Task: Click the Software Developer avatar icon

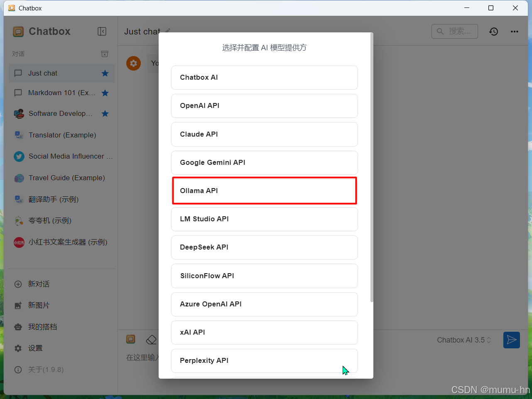Action: [19, 114]
